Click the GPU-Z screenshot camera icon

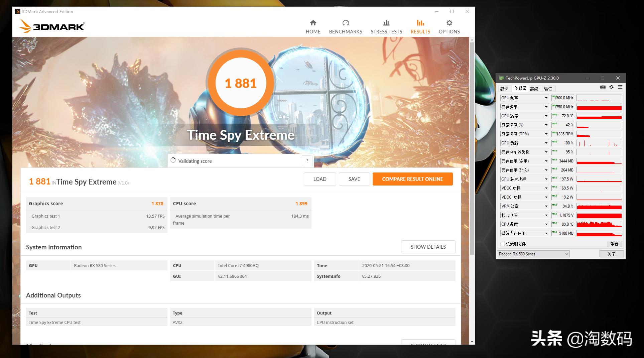tap(603, 87)
